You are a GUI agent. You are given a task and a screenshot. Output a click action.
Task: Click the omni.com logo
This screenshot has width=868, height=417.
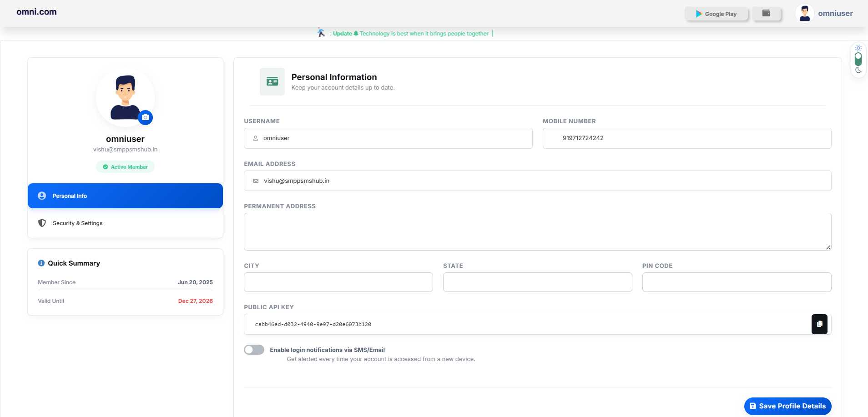pos(36,12)
